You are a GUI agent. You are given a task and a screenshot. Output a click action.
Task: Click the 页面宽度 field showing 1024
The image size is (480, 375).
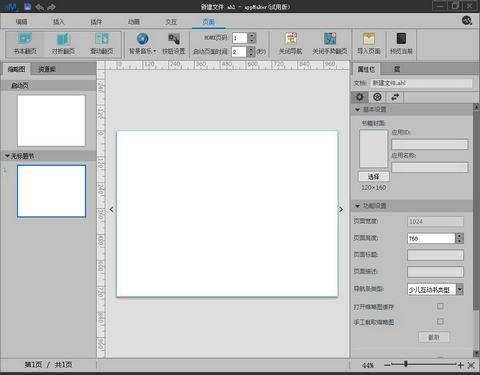[435, 221]
